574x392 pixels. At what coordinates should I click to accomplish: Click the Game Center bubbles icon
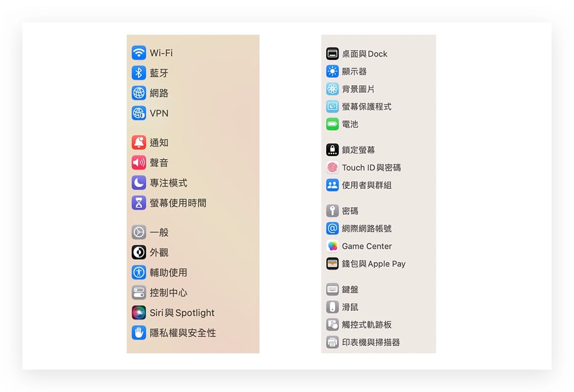tap(332, 246)
